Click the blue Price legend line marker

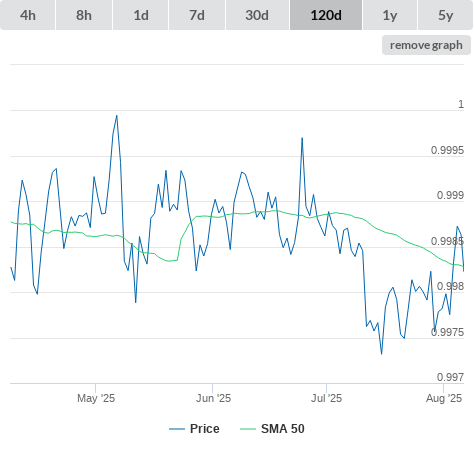click(177, 429)
